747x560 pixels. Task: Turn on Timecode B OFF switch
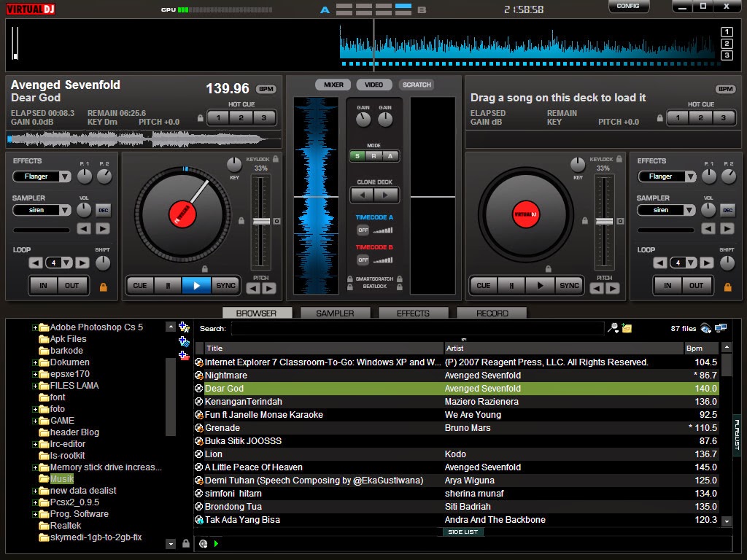coord(363,260)
